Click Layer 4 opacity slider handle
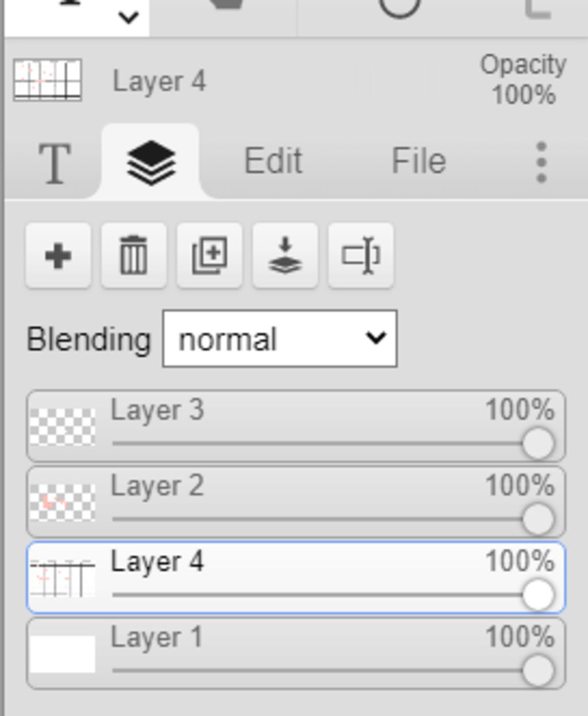 (x=538, y=595)
